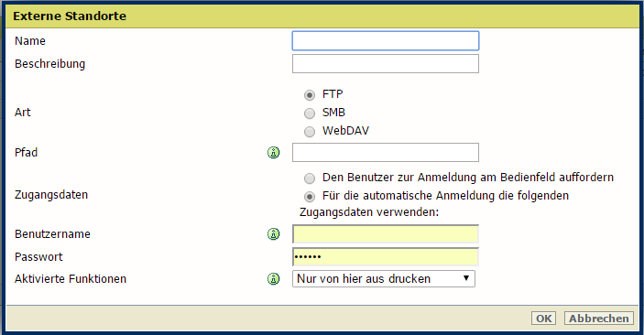The image size is (644, 335).
Task: Click the info icon next to Pfad
Action: (274, 153)
